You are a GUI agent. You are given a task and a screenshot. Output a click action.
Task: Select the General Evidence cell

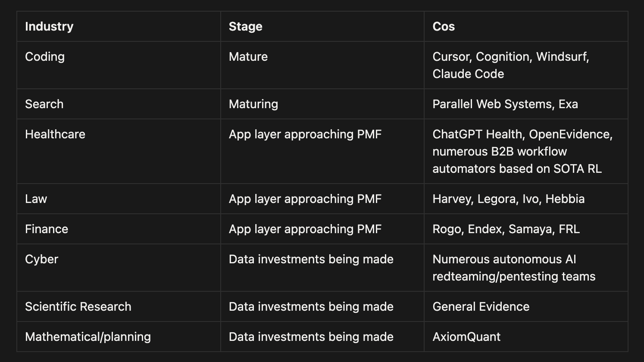(526, 306)
